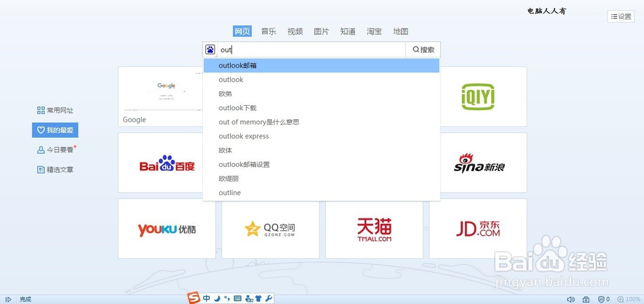Screen dimensions: 644x304
Task: Open the Sogou skin shirt icon
Action: click(x=258, y=299)
